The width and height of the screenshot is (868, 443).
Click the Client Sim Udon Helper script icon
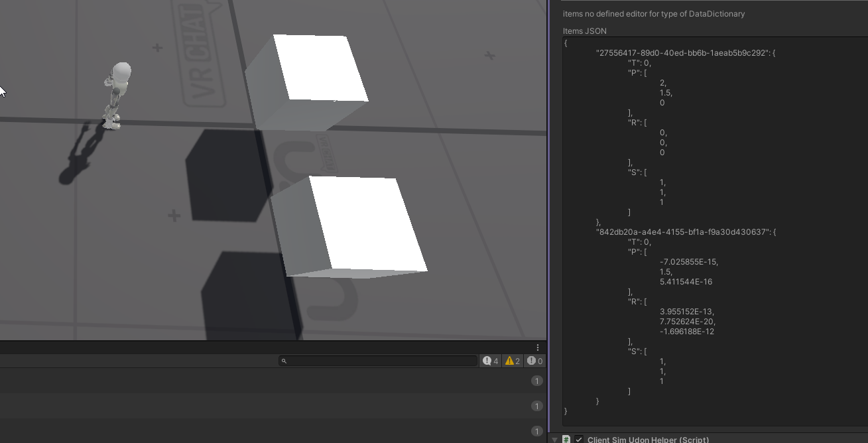coord(566,440)
